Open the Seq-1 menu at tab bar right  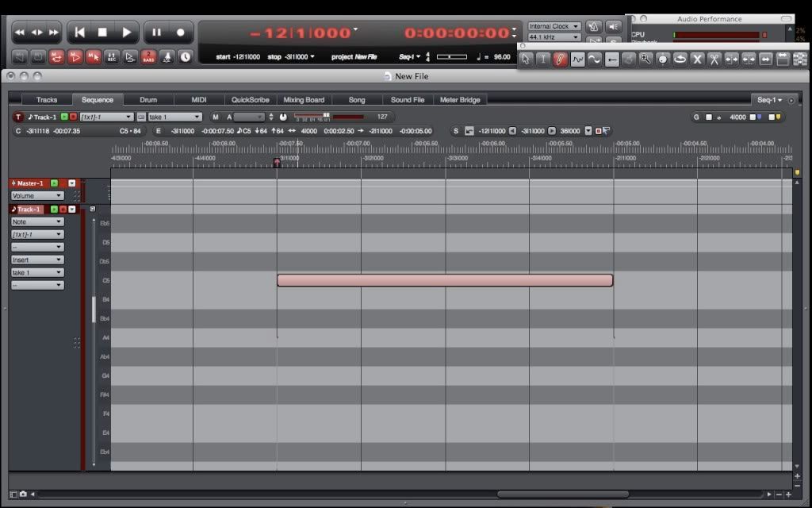(769, 99)
